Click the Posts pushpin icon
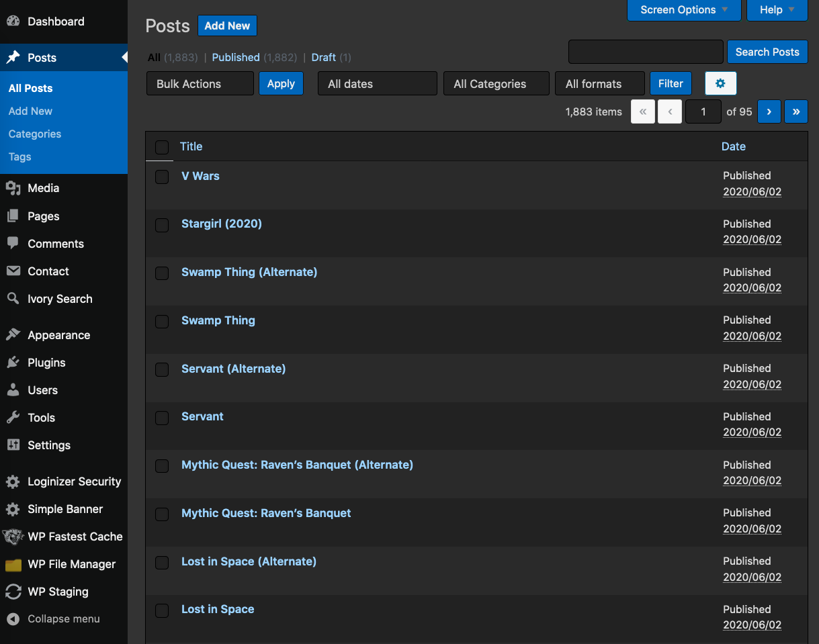The image size is (819, 644). pos(13,58)
